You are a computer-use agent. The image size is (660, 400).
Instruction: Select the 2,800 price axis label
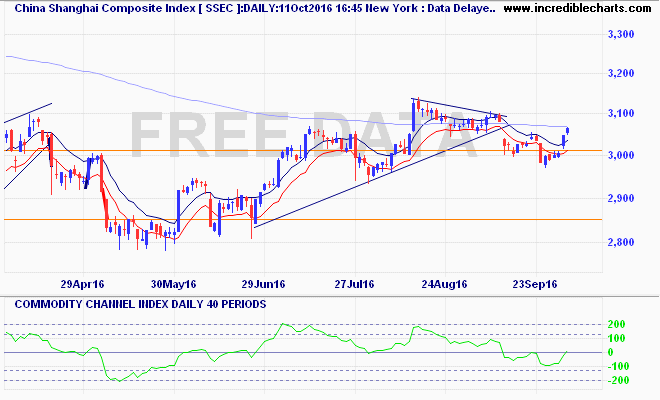[x=621, y=242]
